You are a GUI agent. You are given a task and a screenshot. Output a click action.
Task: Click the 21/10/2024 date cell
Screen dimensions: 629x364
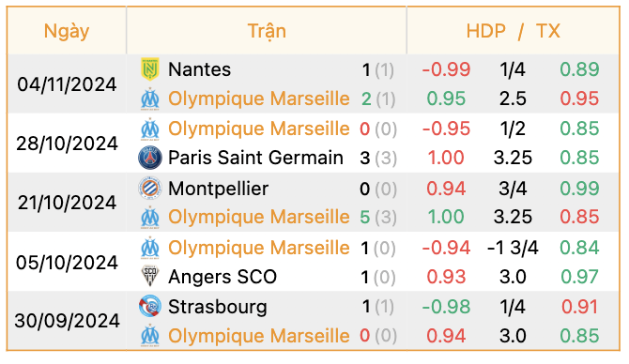[x=67, y=203]
